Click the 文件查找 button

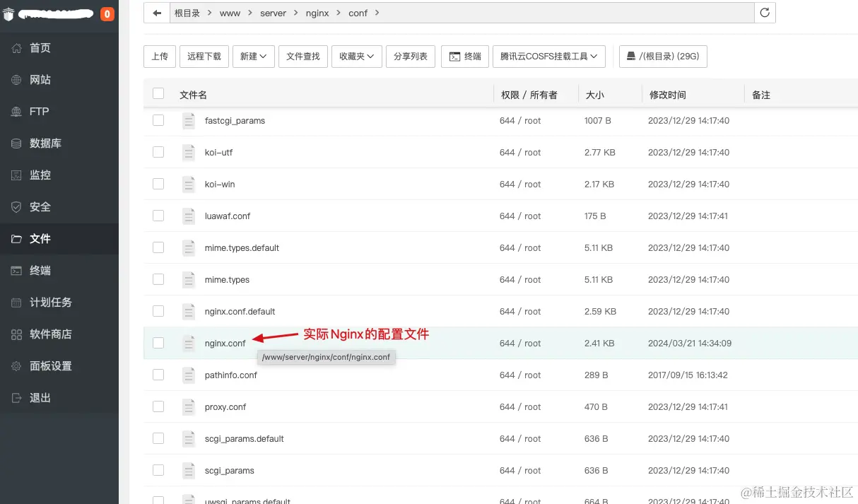(303, 57)
